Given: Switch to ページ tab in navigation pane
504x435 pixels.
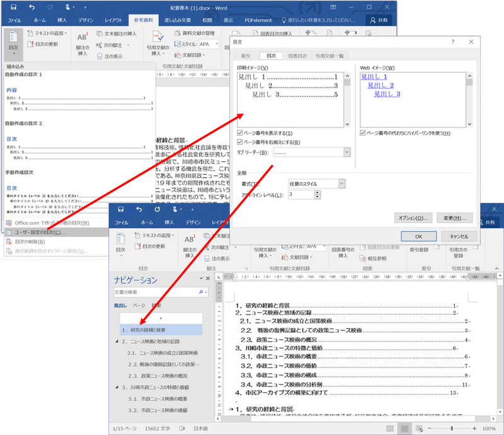Looking at the screenshot, I should (x=139, y=305).
